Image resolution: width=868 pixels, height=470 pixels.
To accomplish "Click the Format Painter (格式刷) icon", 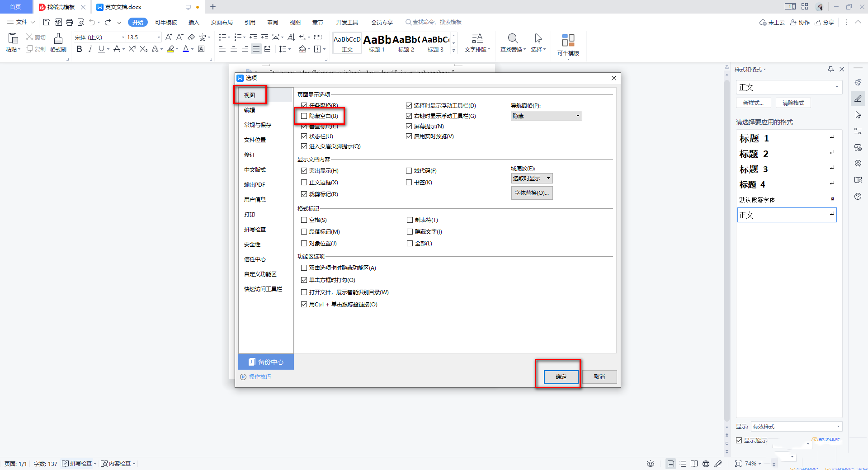I will (x=58, y=42).
